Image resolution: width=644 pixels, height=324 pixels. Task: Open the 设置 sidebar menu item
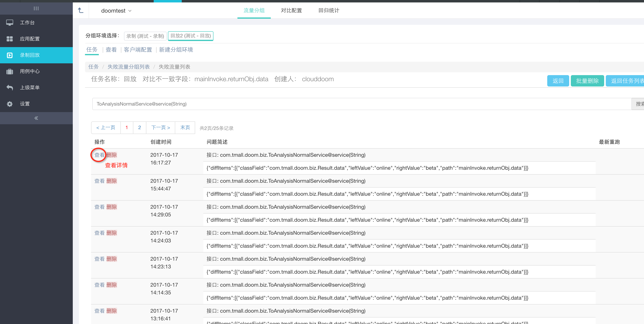pos(36,104)
